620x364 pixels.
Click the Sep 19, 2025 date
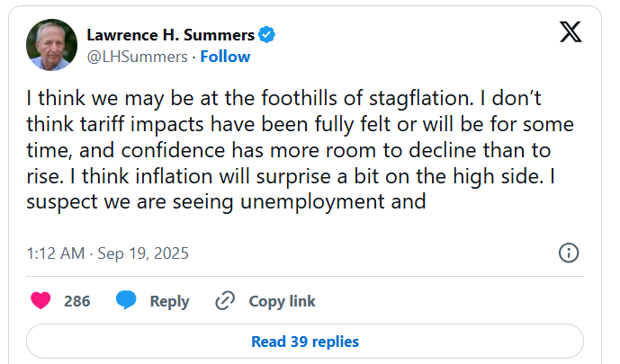142,253
